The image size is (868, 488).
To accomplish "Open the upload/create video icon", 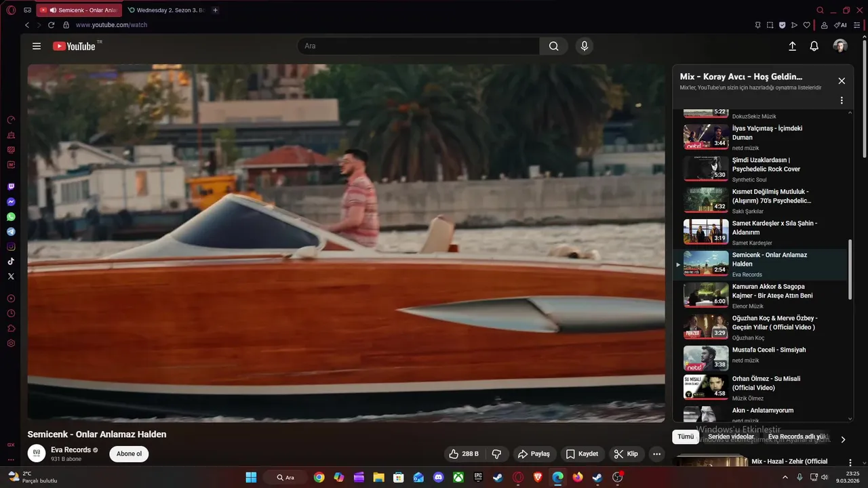I will (792, 46).
